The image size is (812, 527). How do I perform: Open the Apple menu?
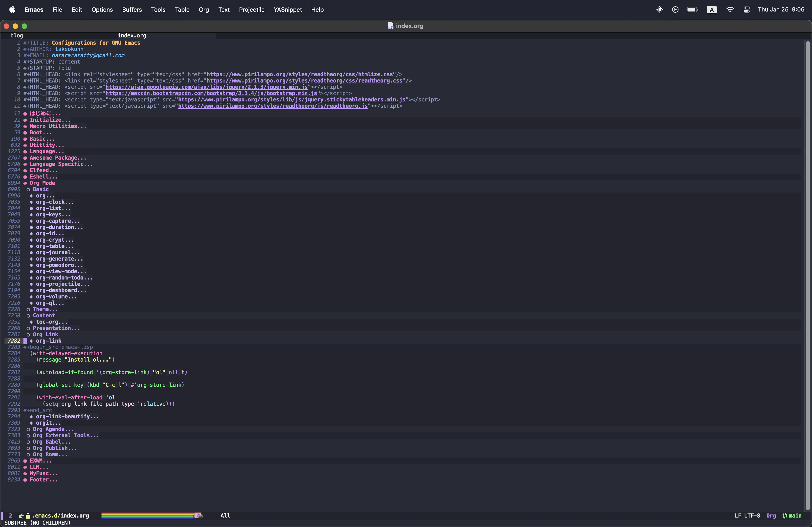coord(12,9)
